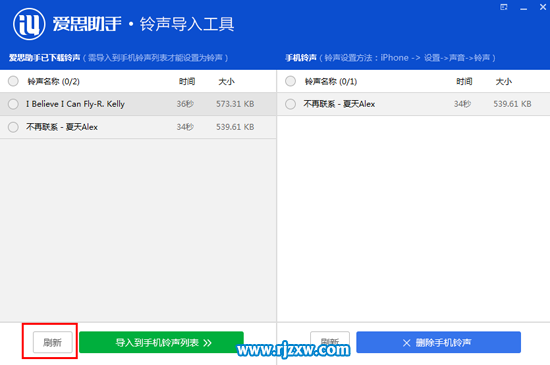550x365 pixels.
Task: Select 不再联系 radio in phone ringtone list
Action: click(x=290, y=104)
